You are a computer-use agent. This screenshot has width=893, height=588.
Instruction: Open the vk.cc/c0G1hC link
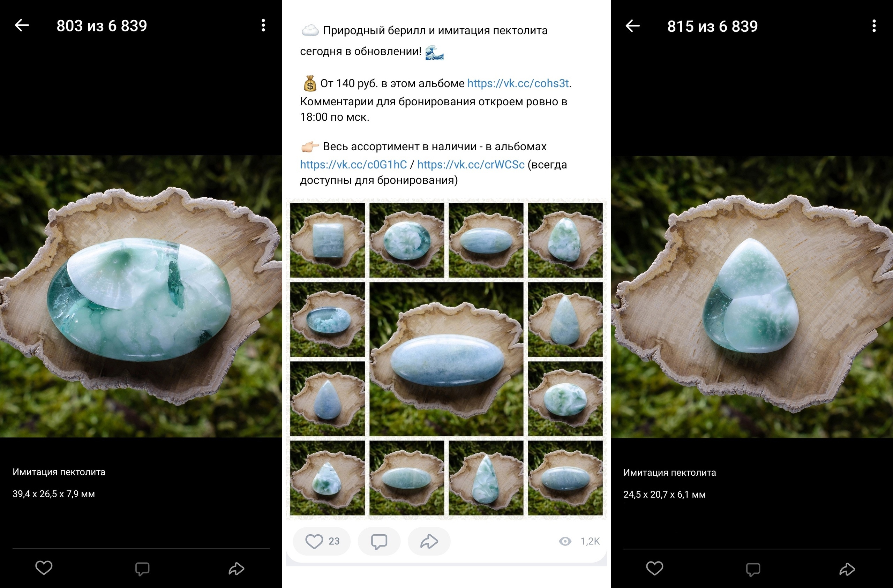pyautogui.click(x=353, y=164)
